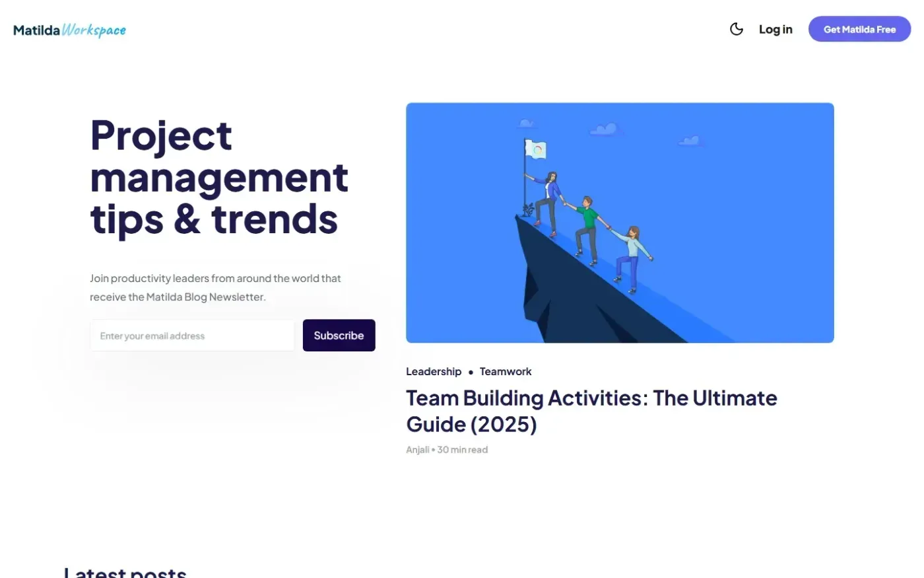924x578 pixels.
Task: Click the Get Matilda Free button
Action: (x=859, y=29)
